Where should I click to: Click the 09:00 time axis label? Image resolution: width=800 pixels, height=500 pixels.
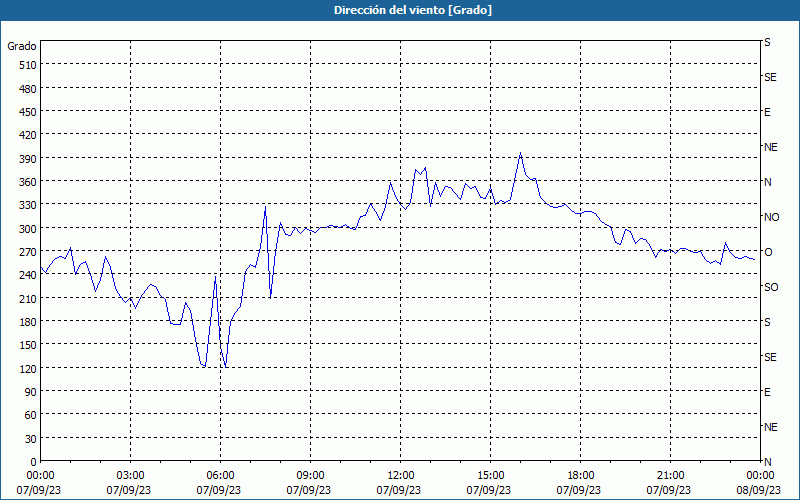[x=310, y=476]
